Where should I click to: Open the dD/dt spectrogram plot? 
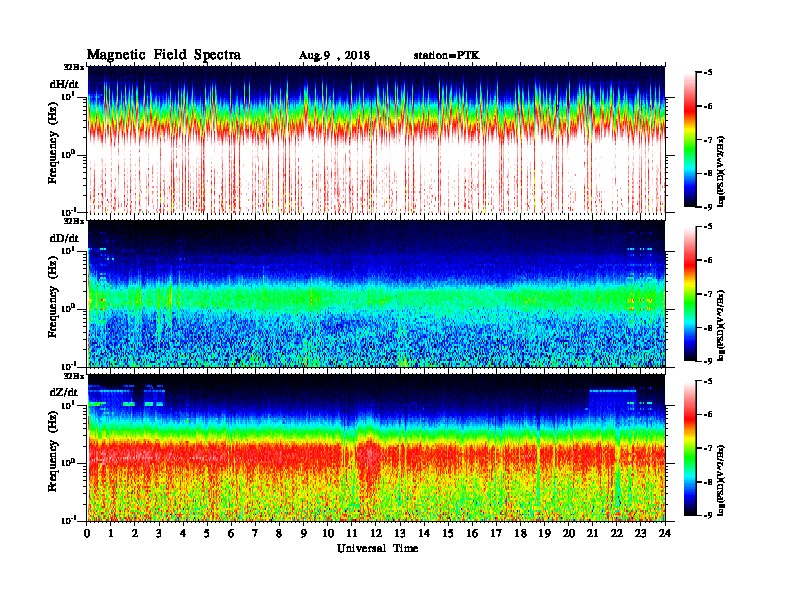[376, 294]
